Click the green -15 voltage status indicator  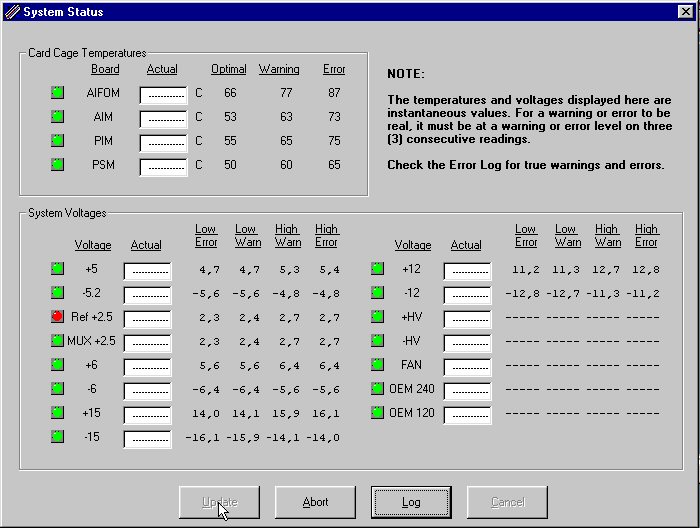point(58,437)
